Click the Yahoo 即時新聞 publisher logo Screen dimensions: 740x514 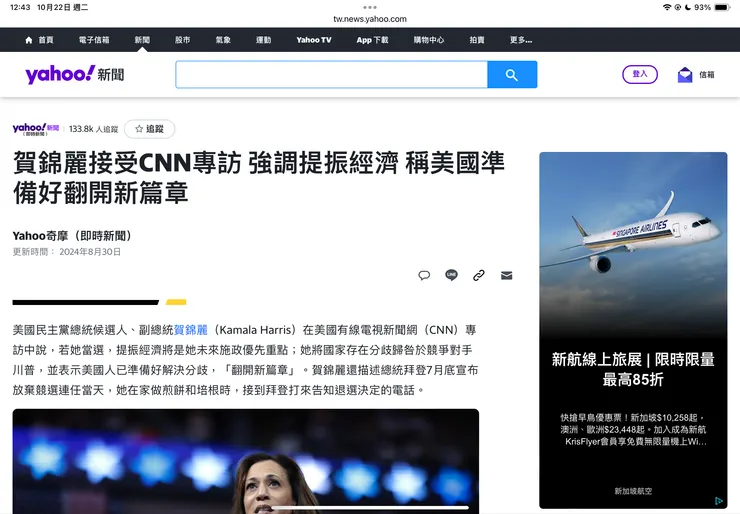click(x=36, y=129)
